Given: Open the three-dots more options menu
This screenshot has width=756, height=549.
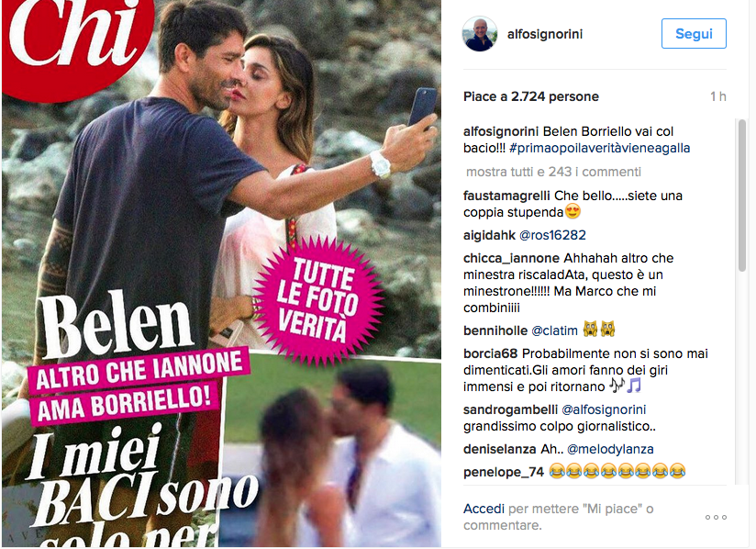Looking at the screenshot, I should 716,517.
